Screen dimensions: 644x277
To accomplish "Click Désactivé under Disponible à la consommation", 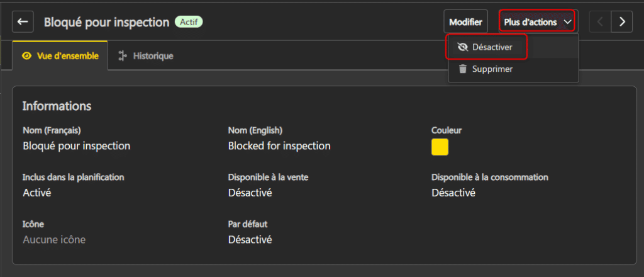I will (453, 193).
